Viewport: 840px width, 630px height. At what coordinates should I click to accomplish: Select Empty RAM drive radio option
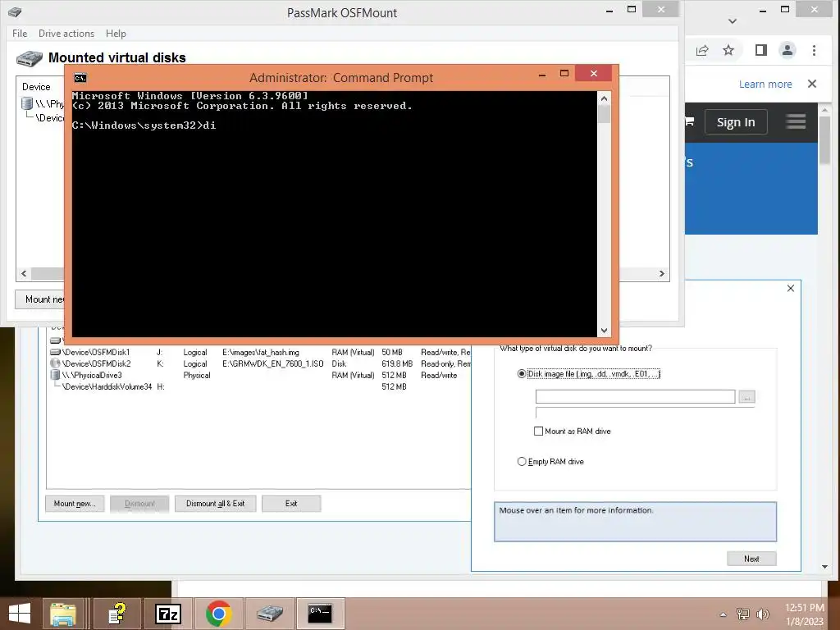(521, 461)
